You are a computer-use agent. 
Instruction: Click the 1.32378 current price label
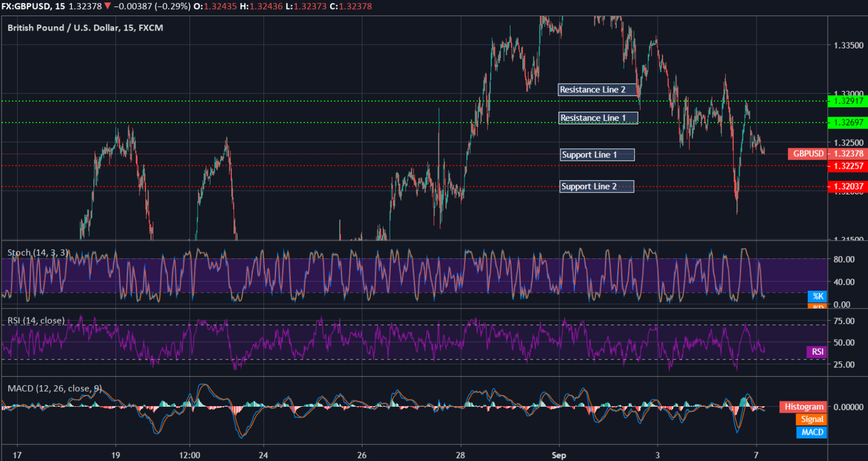coord(848,154)
